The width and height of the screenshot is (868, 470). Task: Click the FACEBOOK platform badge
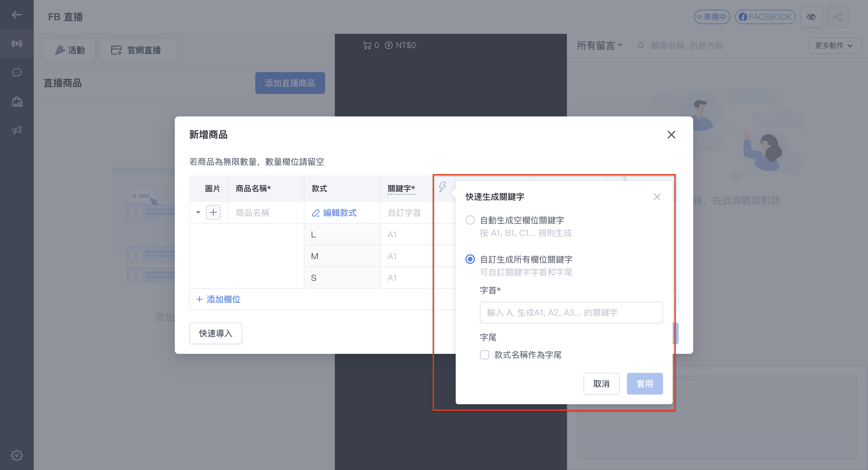click(765, 17)
